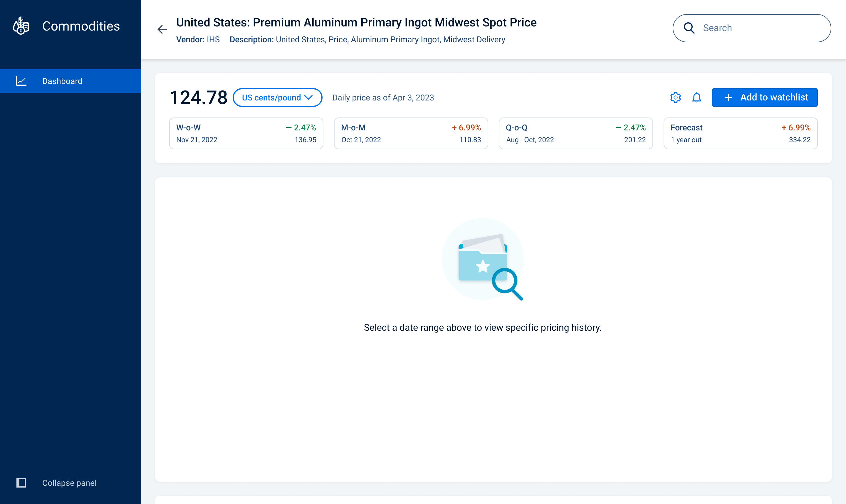Screen dimensions: 846x504
Task: Open the Forecast 1 year out card
Action: click(x=740, y=133)
